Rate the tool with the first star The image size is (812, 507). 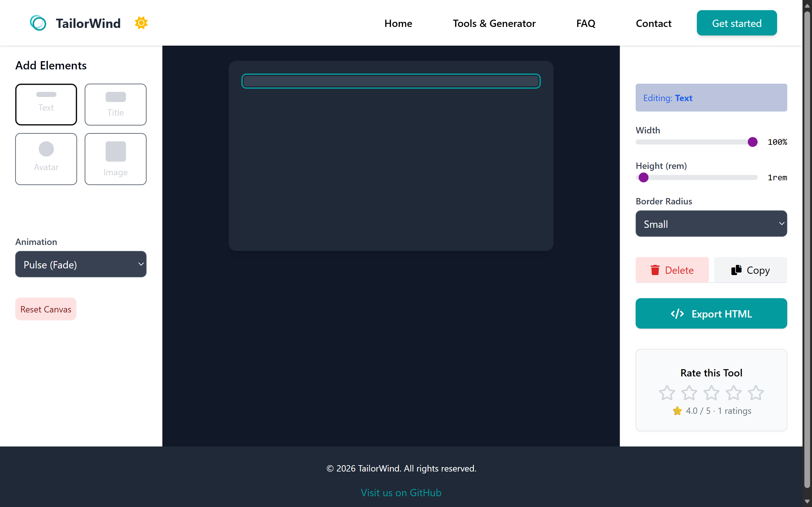tap(667, 393)
